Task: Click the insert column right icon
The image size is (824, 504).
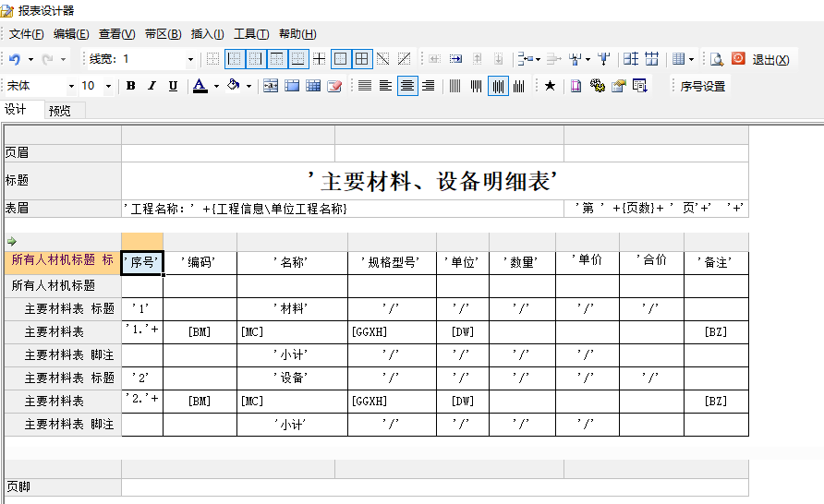Action: (x=455, y=59)
